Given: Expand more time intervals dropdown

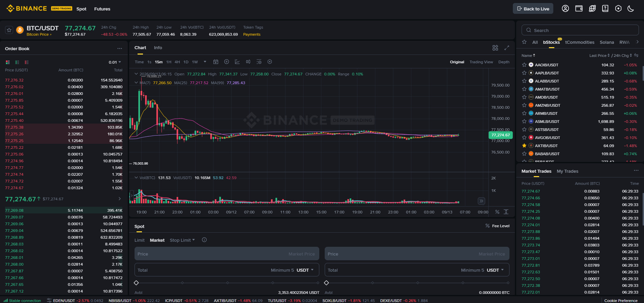Looking at the screenshot, I should (205, 62).
